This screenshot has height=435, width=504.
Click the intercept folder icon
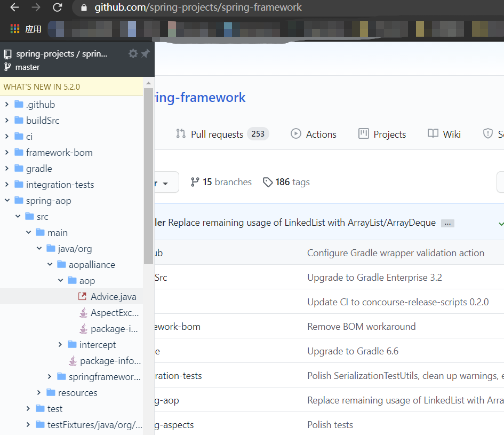[x=73, y=345]
